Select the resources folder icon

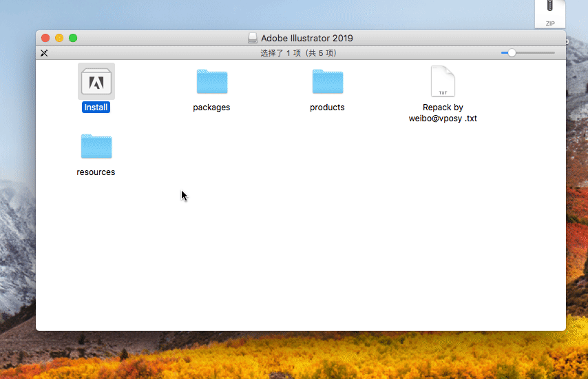point(96,146)
